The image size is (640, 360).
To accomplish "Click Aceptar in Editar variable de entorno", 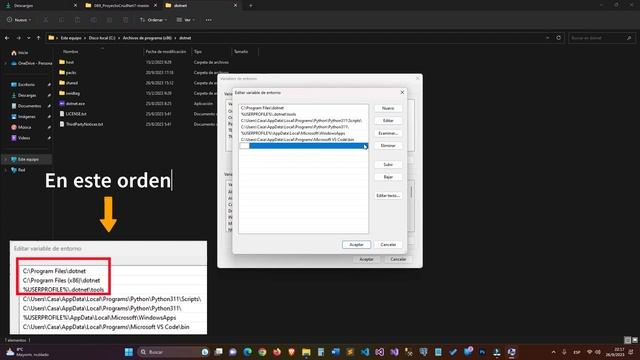I will point(356,244).
